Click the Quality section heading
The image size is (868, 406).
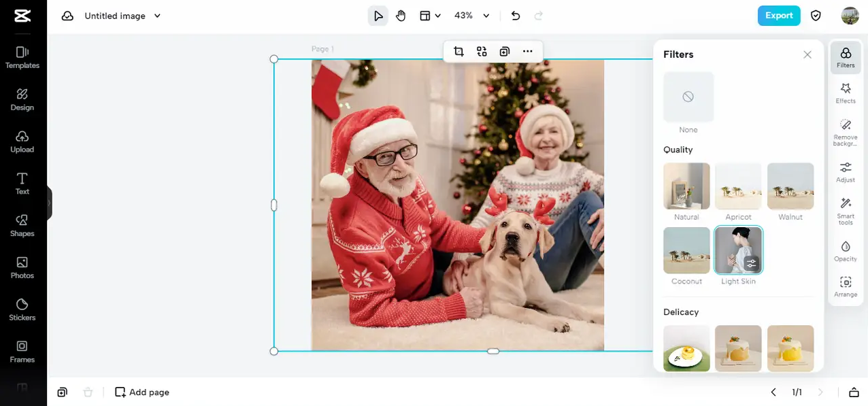[678, 150]
